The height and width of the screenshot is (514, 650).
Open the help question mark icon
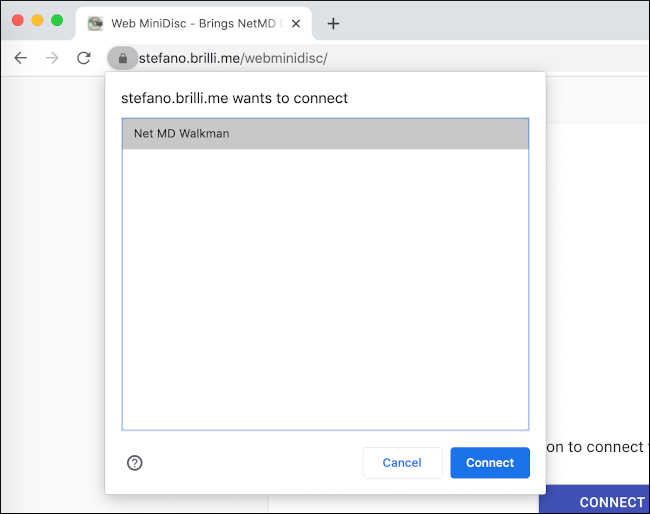tap(135, 463)
